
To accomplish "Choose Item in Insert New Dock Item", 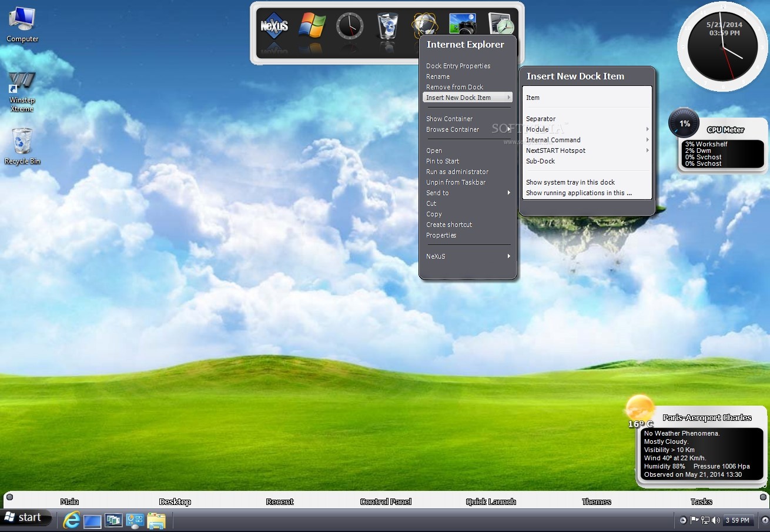I will pos(587,98).
